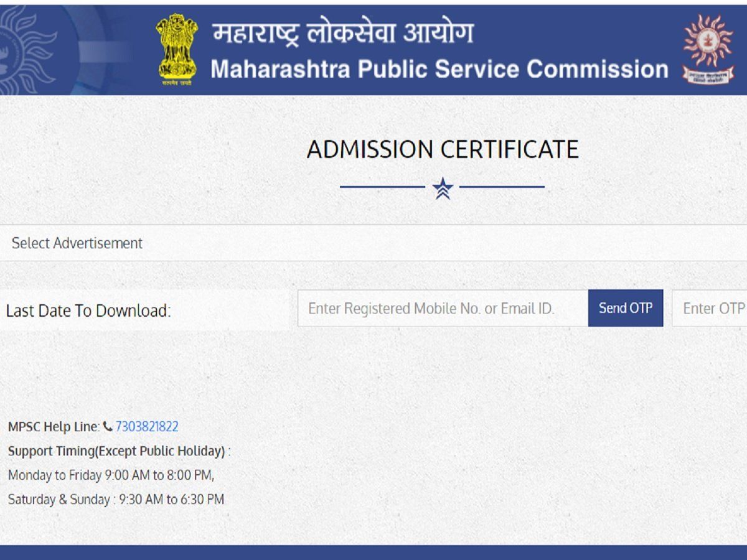This screenshot has width=747, height=560.
Task: Click the Monday to Friday timing line
Action: point(111,475)
